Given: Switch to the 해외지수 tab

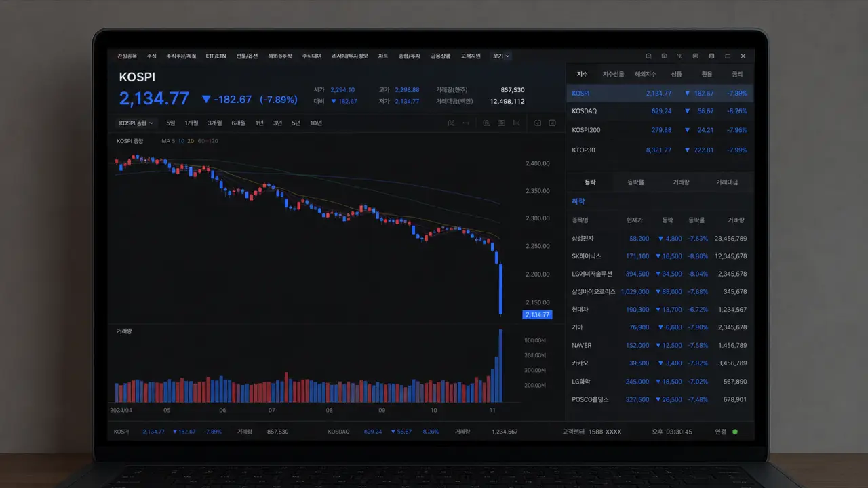Looking at the screenshot, I should point(646,74).
